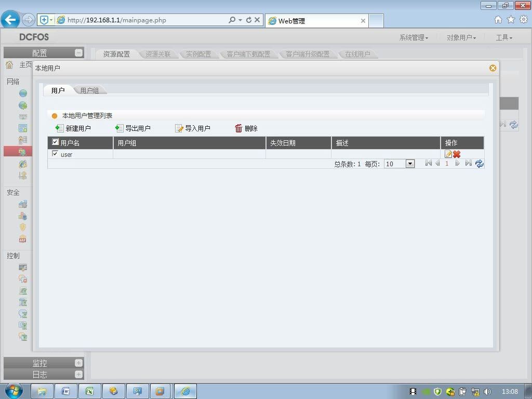Click the shield icon under 安全
The image size is (532, 399).
coord(23,228)
